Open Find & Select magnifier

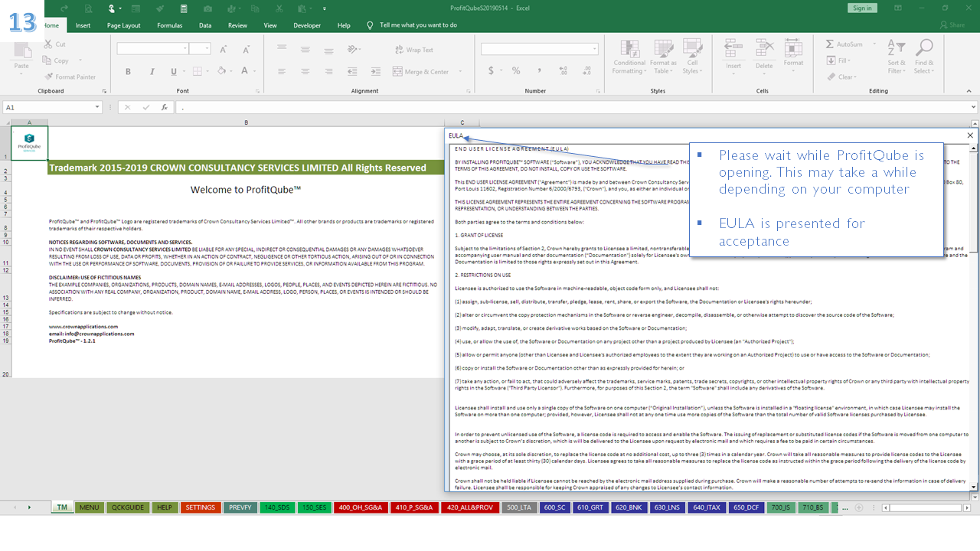(x=924, y=57)
